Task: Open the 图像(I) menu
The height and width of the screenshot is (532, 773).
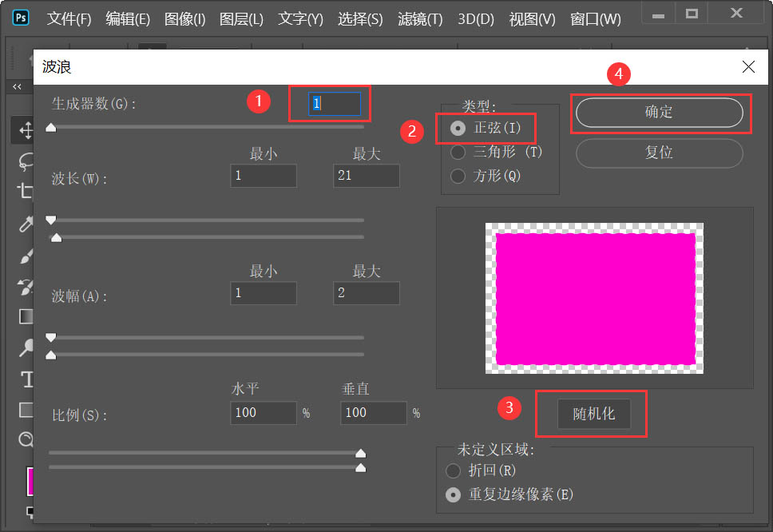Action: pos(184,19)
